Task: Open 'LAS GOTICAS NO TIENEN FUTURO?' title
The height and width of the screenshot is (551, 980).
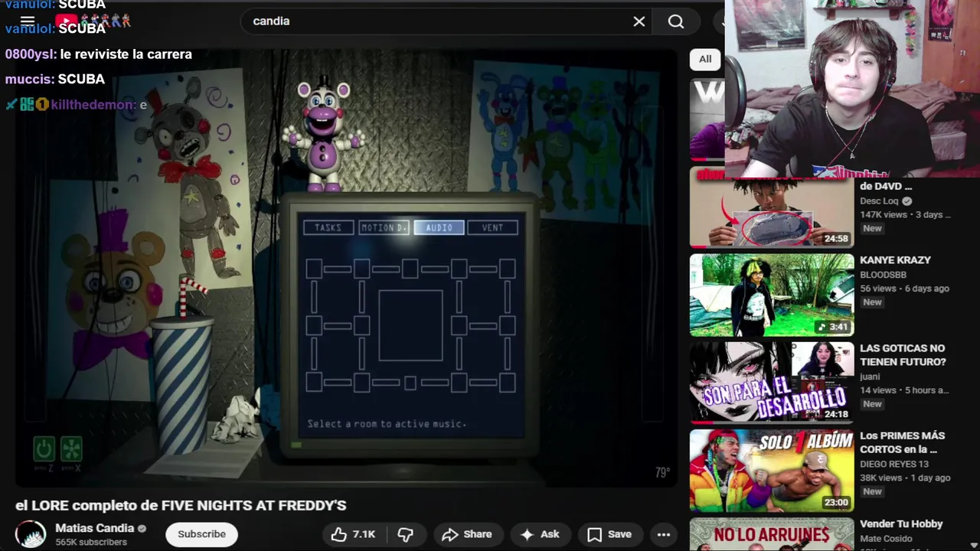Action: 903,355
